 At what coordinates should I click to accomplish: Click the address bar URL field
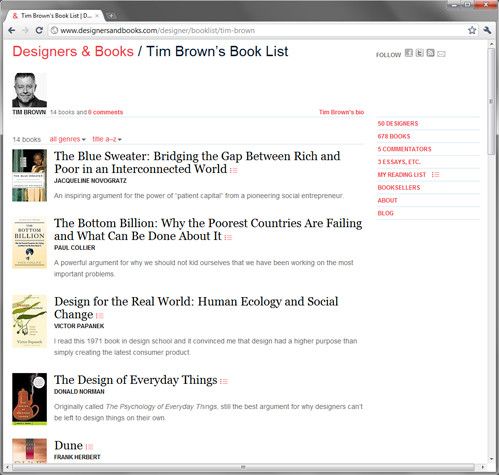(x=263, y=31)
